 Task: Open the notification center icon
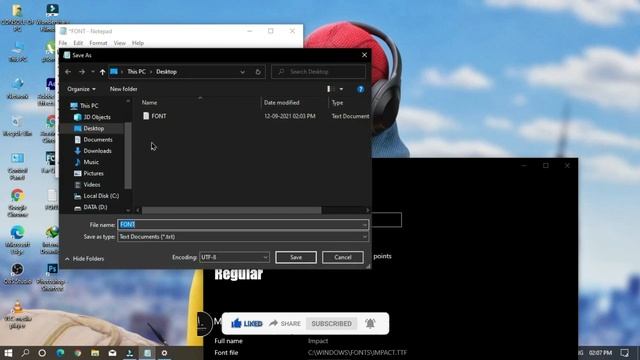pos(624,353)
